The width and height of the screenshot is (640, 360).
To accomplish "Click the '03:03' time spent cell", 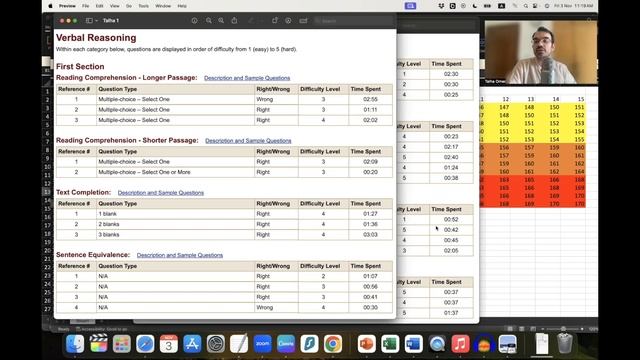I will coord(370,235).
